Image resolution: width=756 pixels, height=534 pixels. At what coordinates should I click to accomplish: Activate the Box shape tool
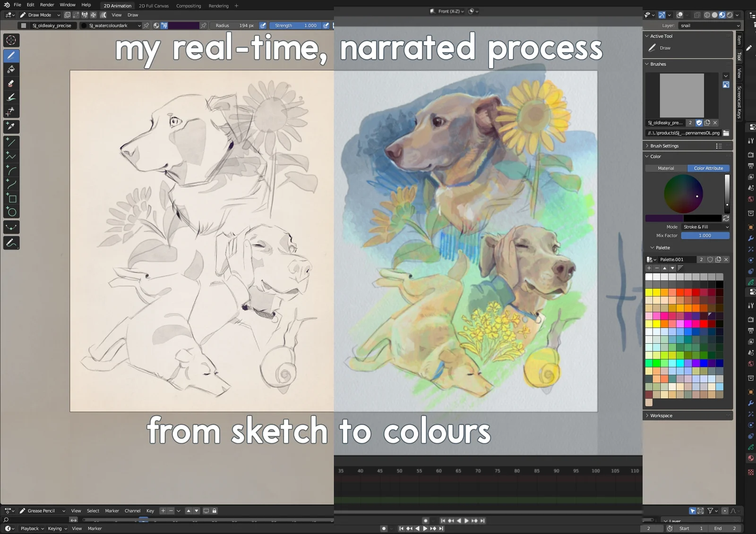(x=11, y=198)
